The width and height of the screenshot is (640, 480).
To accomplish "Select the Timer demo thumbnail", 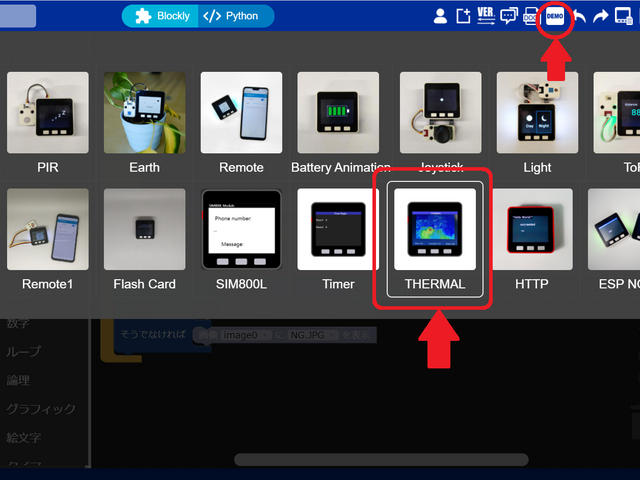I will click(338, 238).
